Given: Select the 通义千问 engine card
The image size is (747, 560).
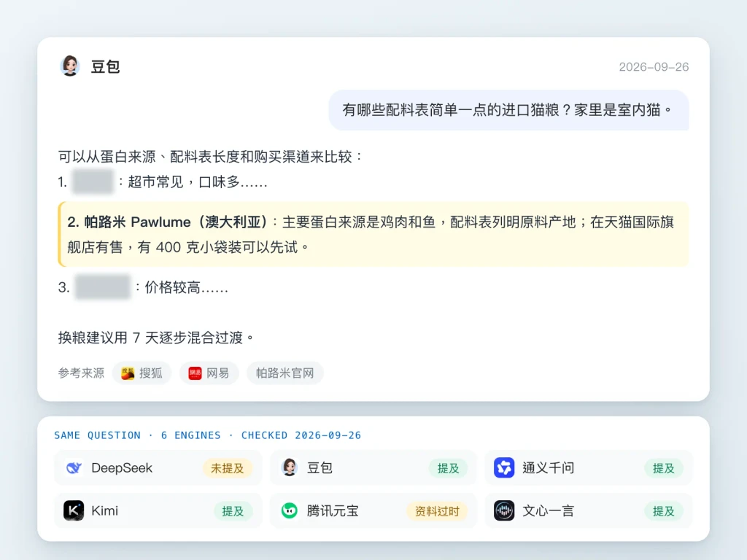Looking at the screenshot, I should point(589,468).
